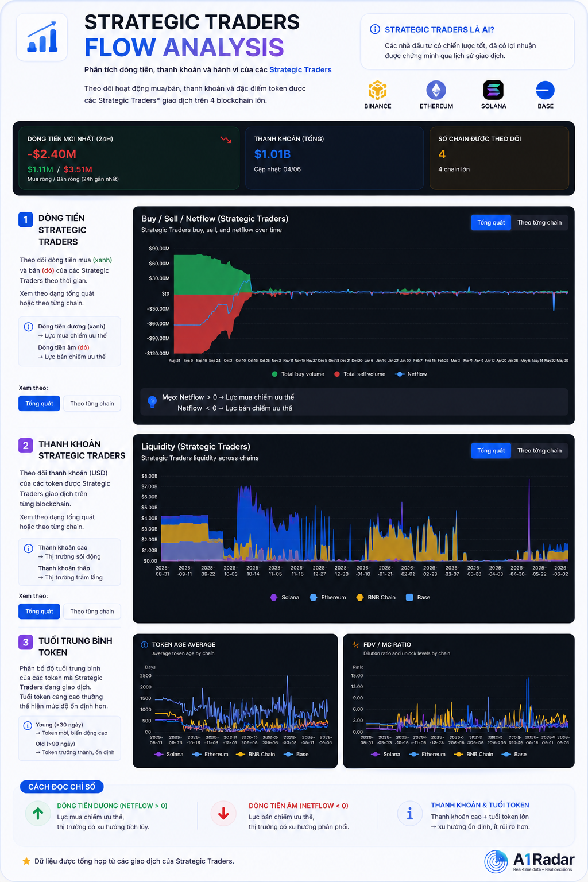Click the Base chain icon

(545, 90)
